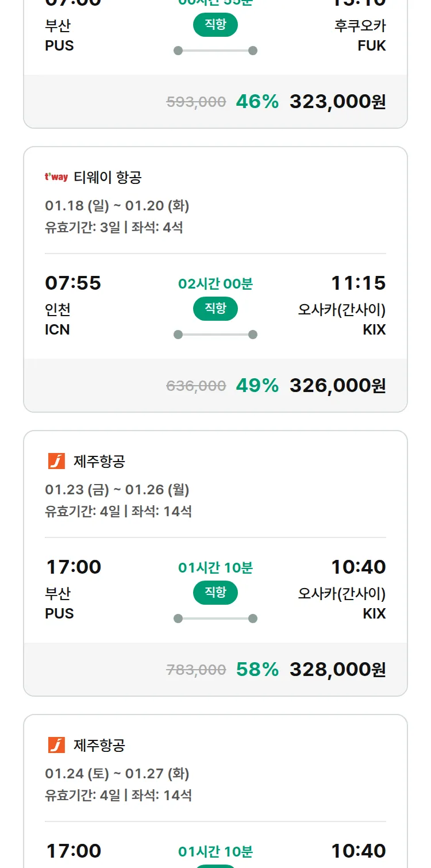Image resolution: width=431 pixels, height=868 pixels.
Task: Click Jeju Air logo on 01.24 flight card
Action: coord(56,745)
